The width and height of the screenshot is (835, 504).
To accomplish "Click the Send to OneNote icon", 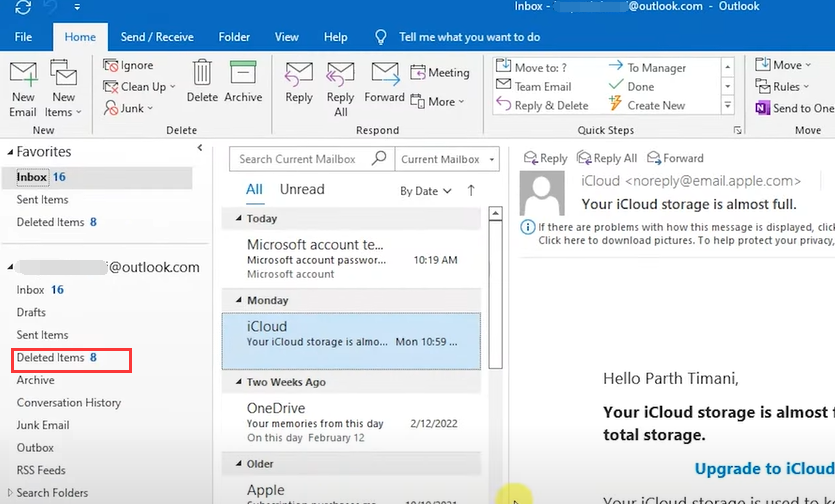I will click(x=763, y=108).
